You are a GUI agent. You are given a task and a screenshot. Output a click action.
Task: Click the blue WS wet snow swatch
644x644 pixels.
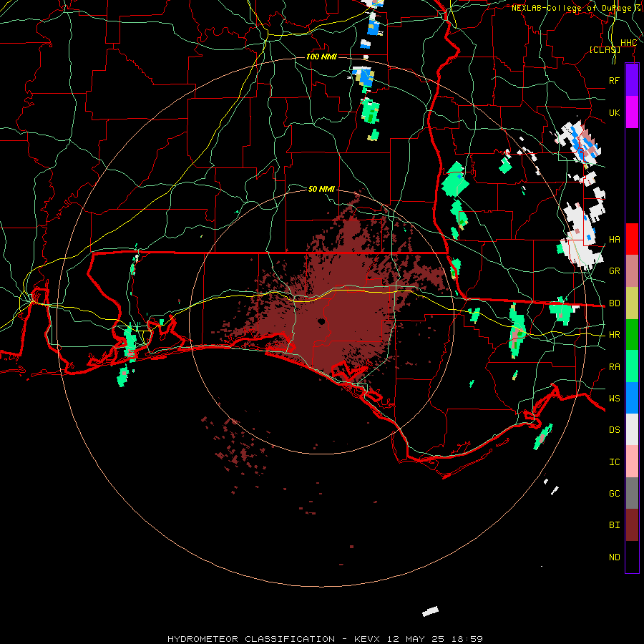coord(632,398)
